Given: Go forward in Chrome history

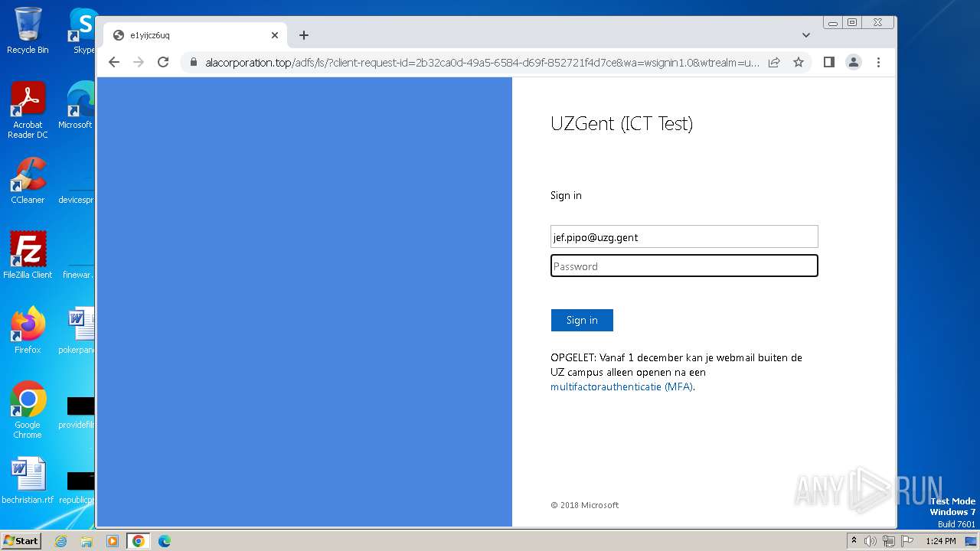Looking at the screenshot, I should click(139, 62).
